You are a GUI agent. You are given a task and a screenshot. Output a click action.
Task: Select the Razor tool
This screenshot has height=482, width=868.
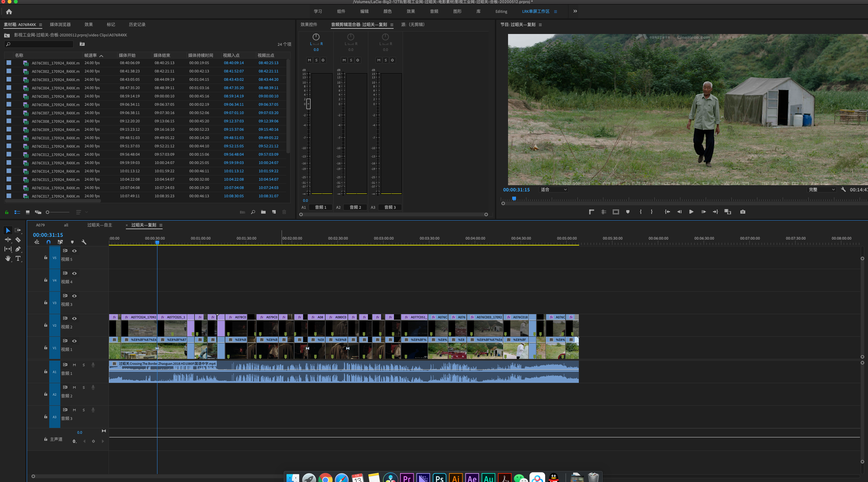18,240
